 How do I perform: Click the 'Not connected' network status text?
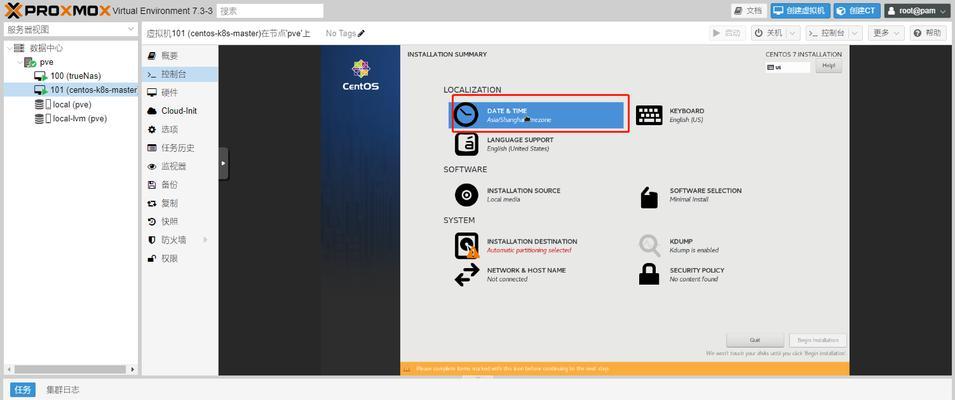click(x=507, y=279)
